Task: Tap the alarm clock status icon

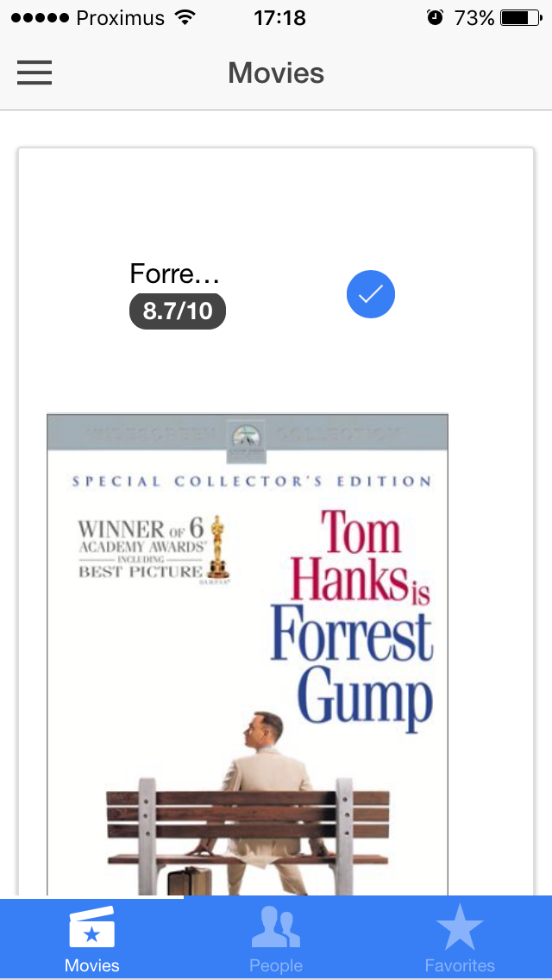Action: (435, 17)
